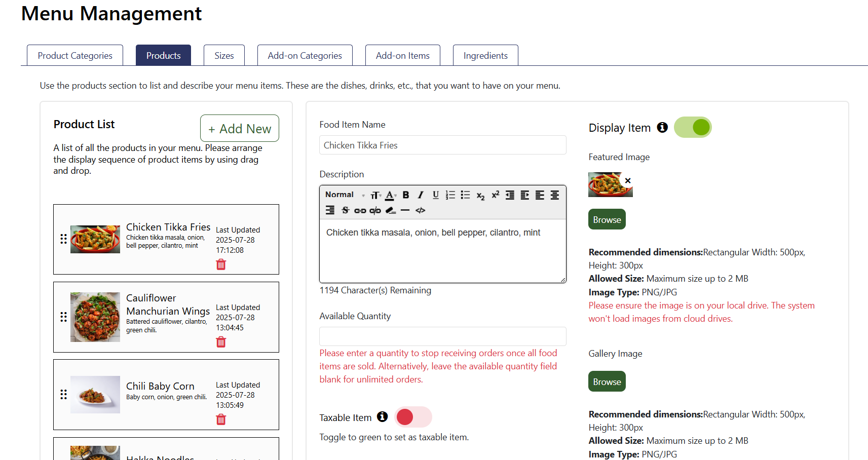Open the Normal paragraph style dropdown

[345, 195]
